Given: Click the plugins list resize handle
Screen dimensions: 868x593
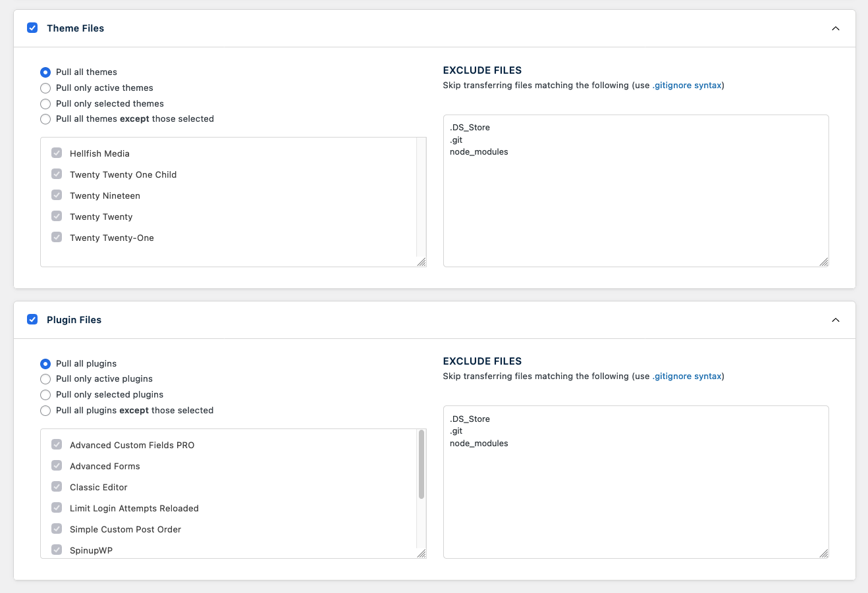Looking at the screenshot, I should 421,554.
